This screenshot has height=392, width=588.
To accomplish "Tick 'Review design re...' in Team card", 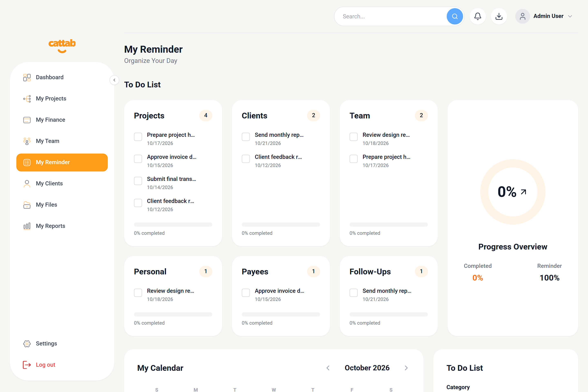I will click(x=353, y=137).
